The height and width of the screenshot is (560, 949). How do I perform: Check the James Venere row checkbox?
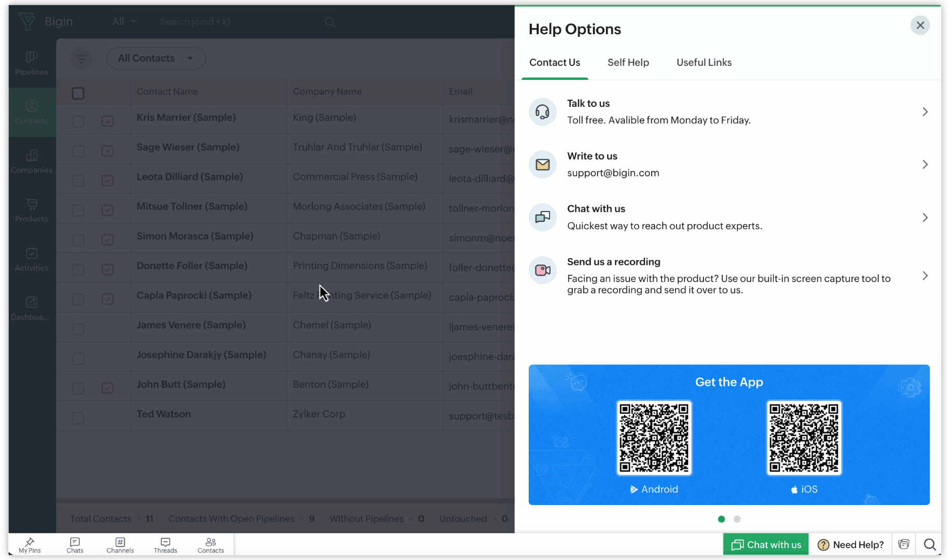[78, 329]
